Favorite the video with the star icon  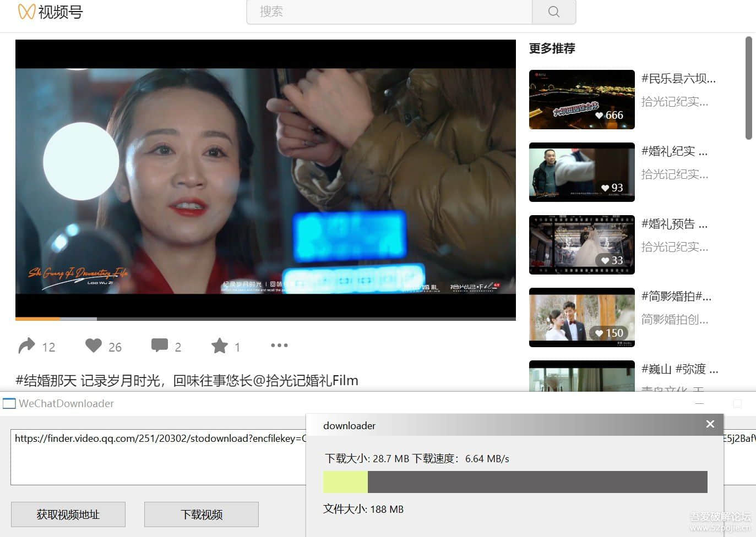(x=220, y=346)
